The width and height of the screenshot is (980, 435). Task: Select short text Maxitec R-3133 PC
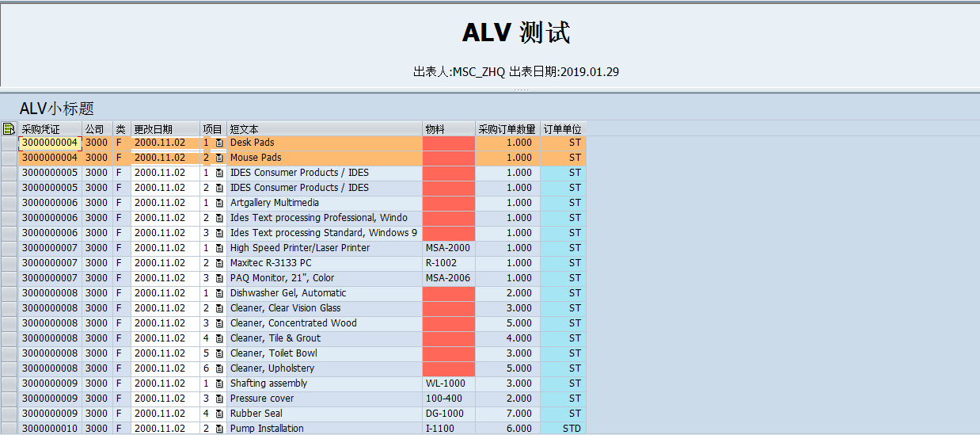pos(325,263)
